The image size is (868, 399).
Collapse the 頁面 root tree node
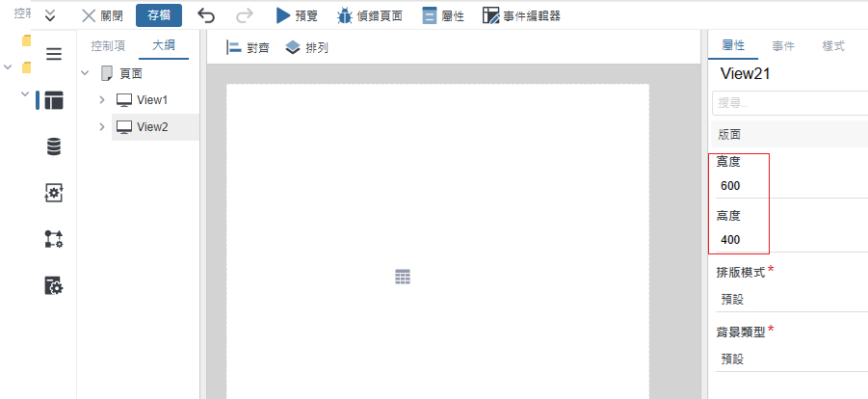(86, 73)
